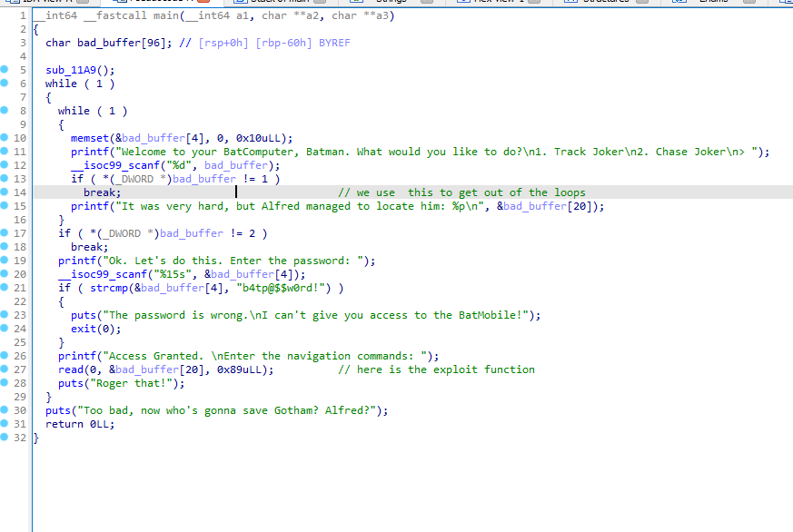Click the dot marker beside exit(0)
Image resolution: width=793 pixels, height=532 pixels.
[5, 329]
